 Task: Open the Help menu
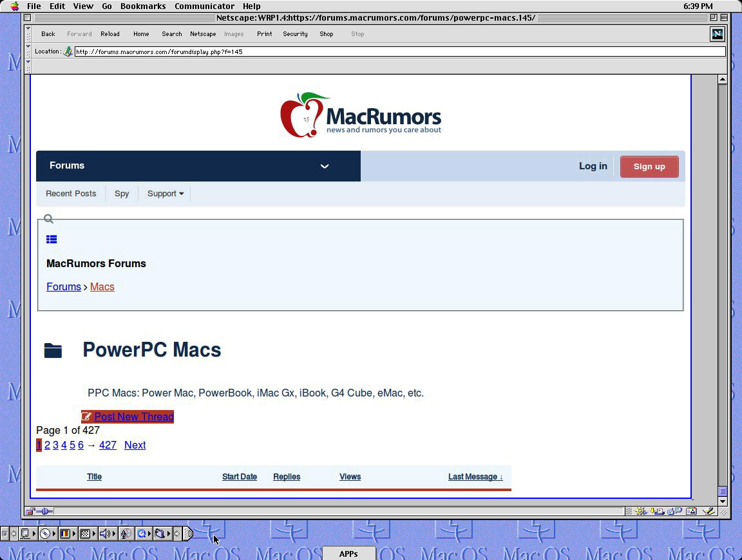(x=251, y=6)
